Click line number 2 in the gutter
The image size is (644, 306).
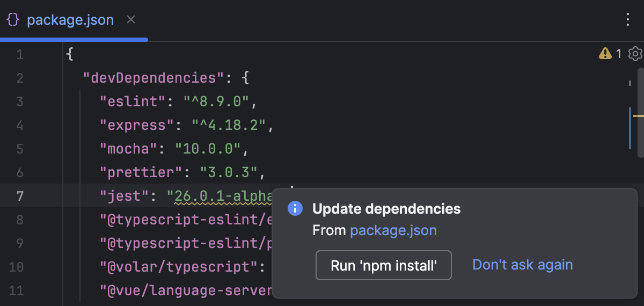point(19,78)
